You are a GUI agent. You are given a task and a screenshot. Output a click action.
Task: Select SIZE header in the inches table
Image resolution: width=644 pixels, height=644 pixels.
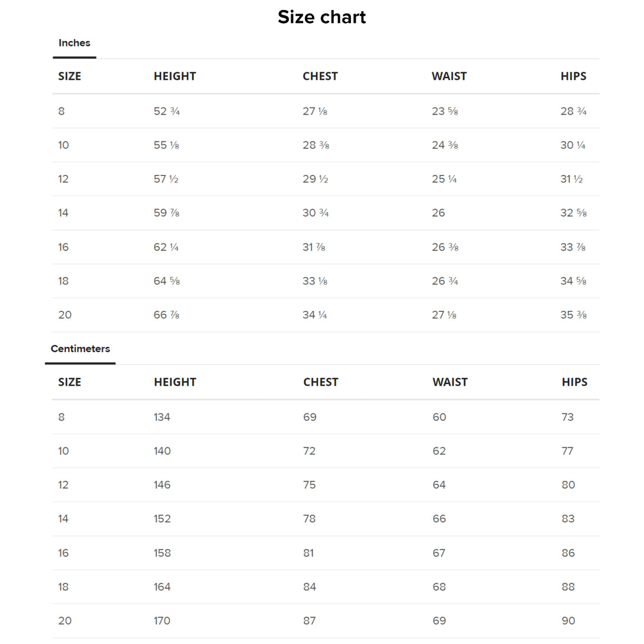tap(70, 76)
